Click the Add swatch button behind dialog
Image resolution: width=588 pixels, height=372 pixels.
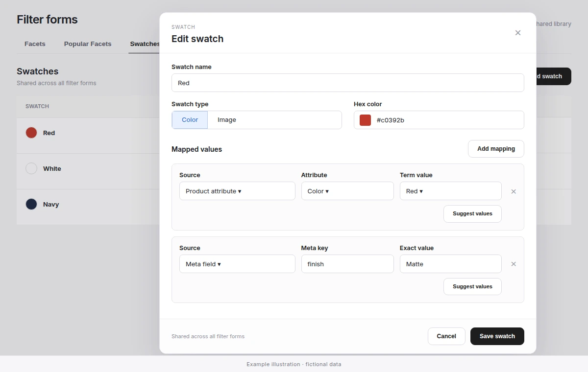553,76
